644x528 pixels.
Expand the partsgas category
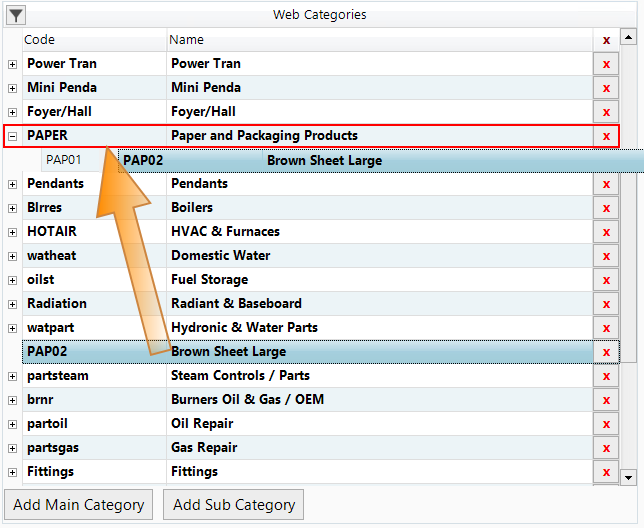13,448
